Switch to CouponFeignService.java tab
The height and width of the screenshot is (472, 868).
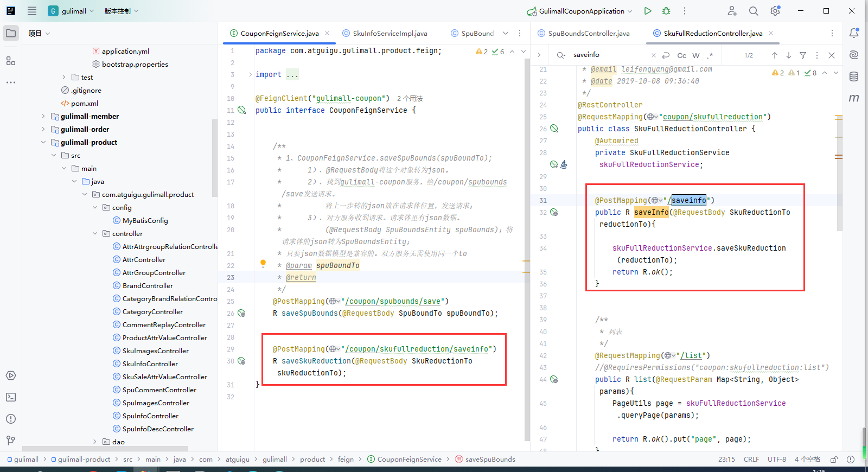point(279,33)
